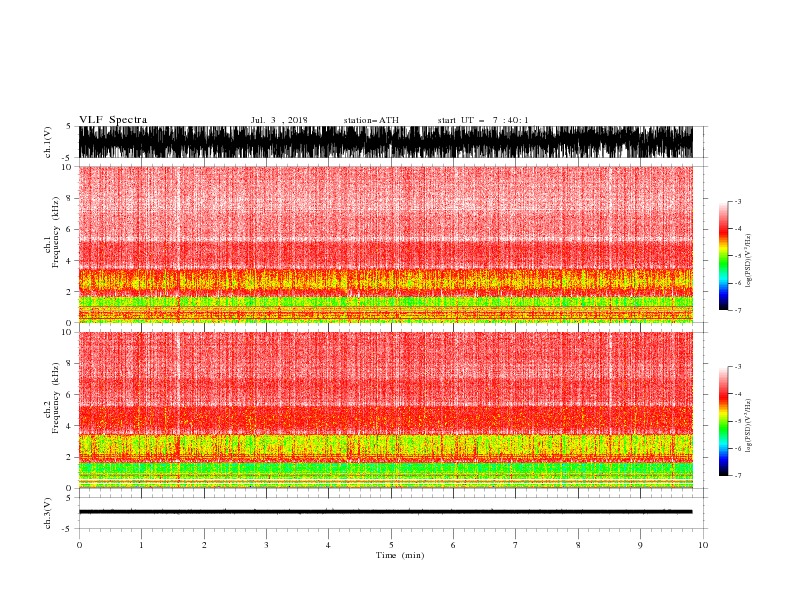Click the time axis tick label '5'
This screenshot has height=612, width=792.
(x=391, y=545)
